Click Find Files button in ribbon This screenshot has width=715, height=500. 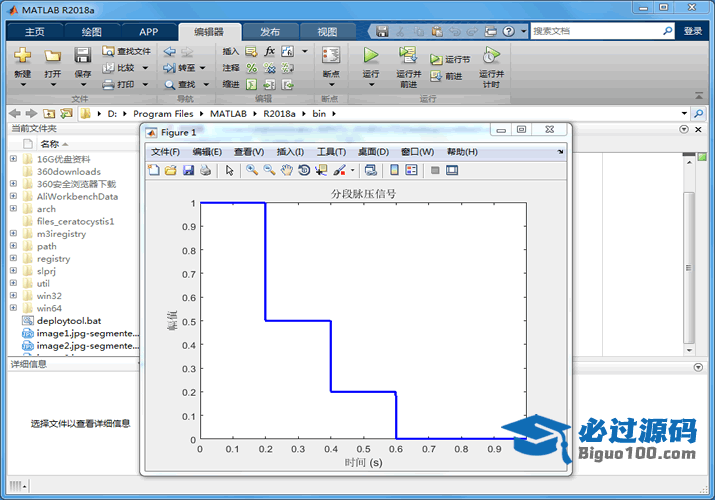126,51
